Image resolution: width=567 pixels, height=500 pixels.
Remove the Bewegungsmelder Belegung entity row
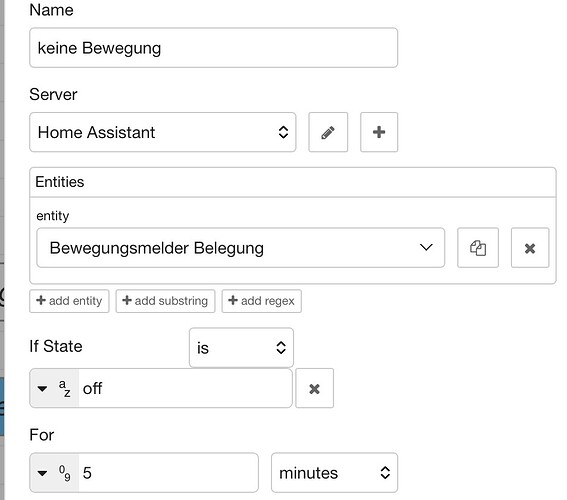coord(530,248)
